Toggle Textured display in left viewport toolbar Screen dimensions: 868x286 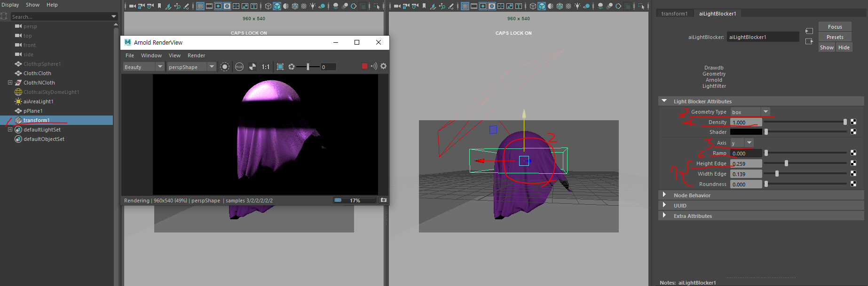304,6
